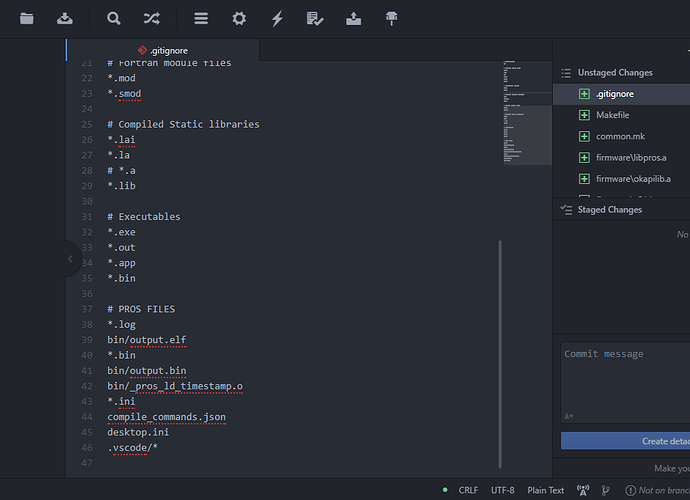Select firmware\okapilib.a in Unstaged Changes
The width and height of the screenshot is (690, 500).
pyautogui.click(x=621, y=179)
